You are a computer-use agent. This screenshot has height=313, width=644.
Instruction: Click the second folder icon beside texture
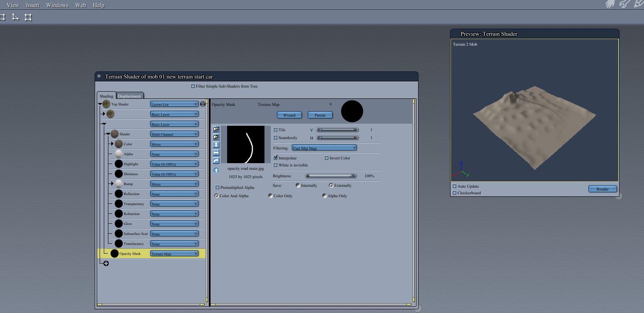click(216, 137)
